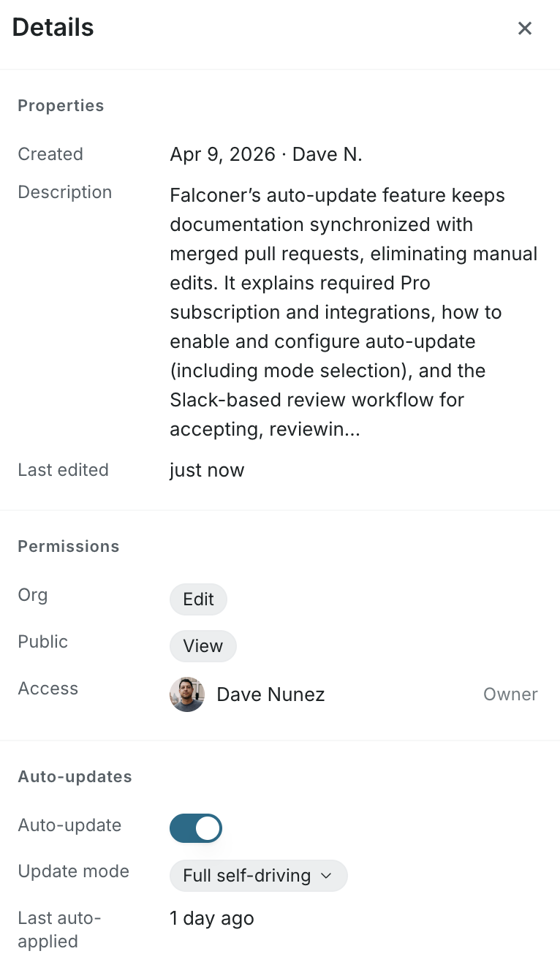Click the Created date Apr 9, 2026
The image size is (560, 962).
(223, 154)
